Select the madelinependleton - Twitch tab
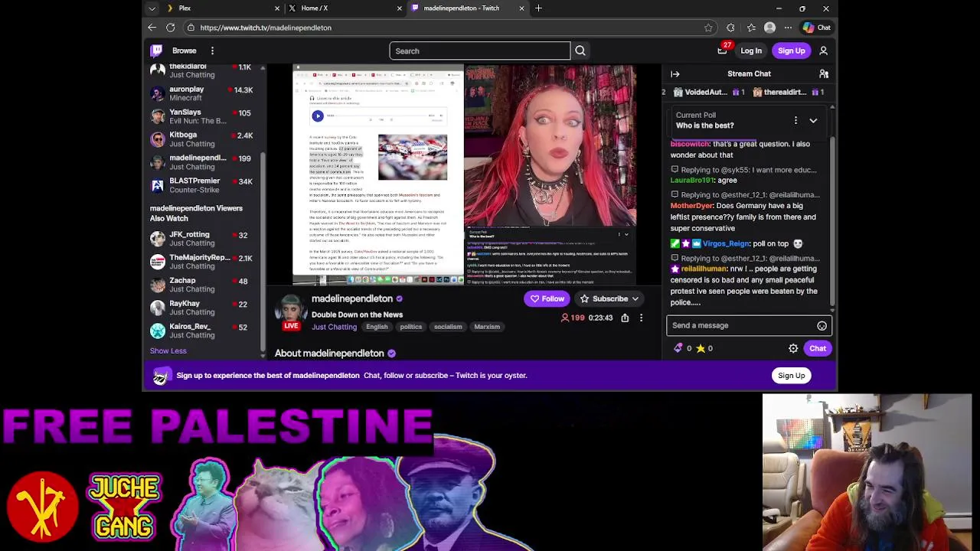Screen dimensions: 980x551 tap(466, 8)
